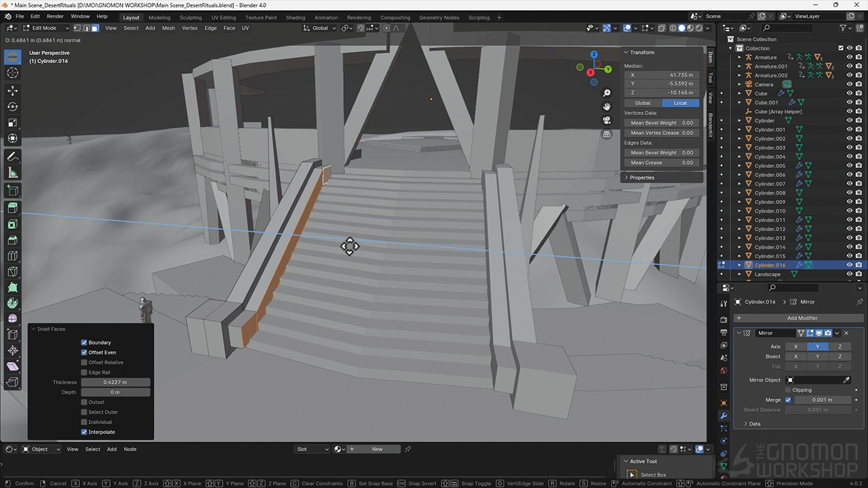Click the zoom magnifier viewport icon
Image resolution: width=868 pixels, height=488 pixels.
tap(607, 93)
